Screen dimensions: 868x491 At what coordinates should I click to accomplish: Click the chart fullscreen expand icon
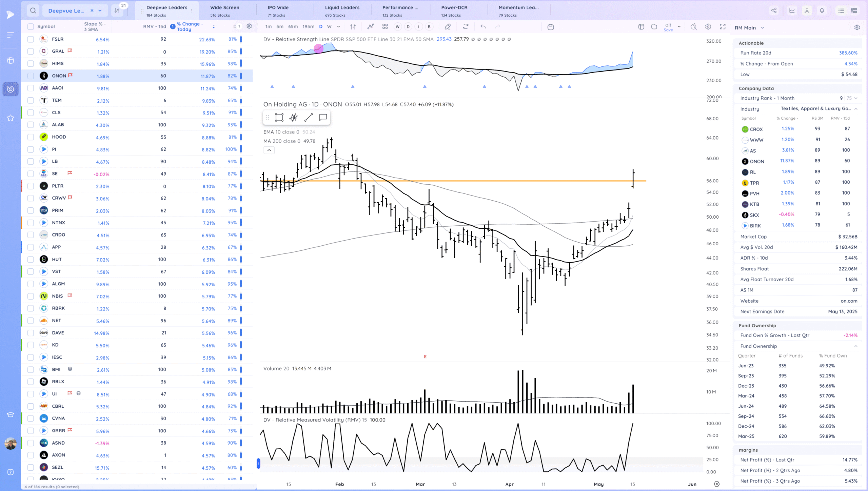click(723, 27)
